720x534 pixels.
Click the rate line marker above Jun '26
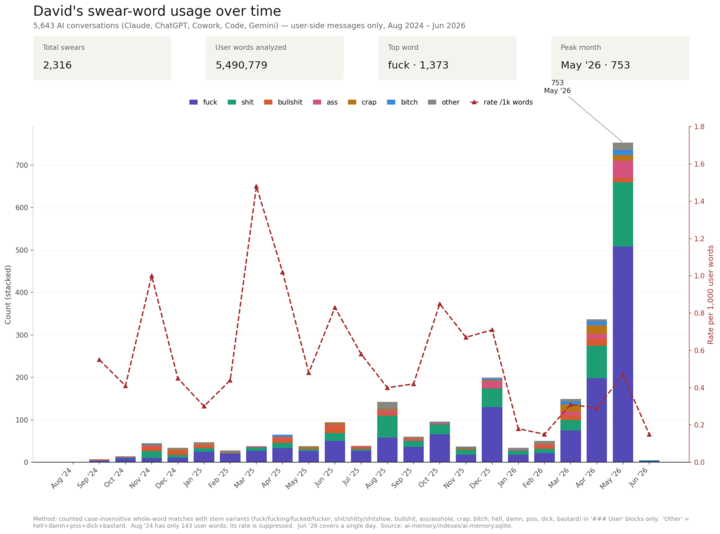(649, 434)
